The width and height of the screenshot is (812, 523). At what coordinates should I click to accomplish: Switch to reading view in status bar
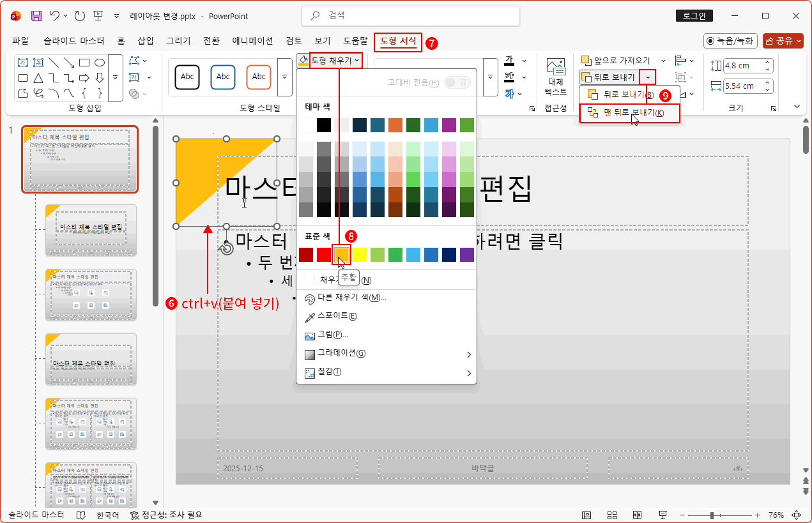(637, 515)
